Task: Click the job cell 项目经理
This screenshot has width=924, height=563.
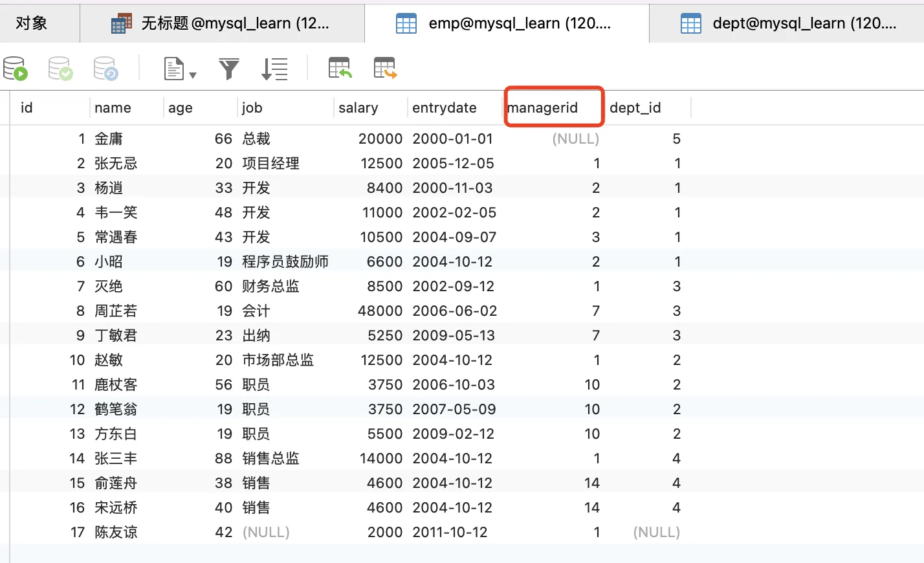Action: click(x=270, y=163)
